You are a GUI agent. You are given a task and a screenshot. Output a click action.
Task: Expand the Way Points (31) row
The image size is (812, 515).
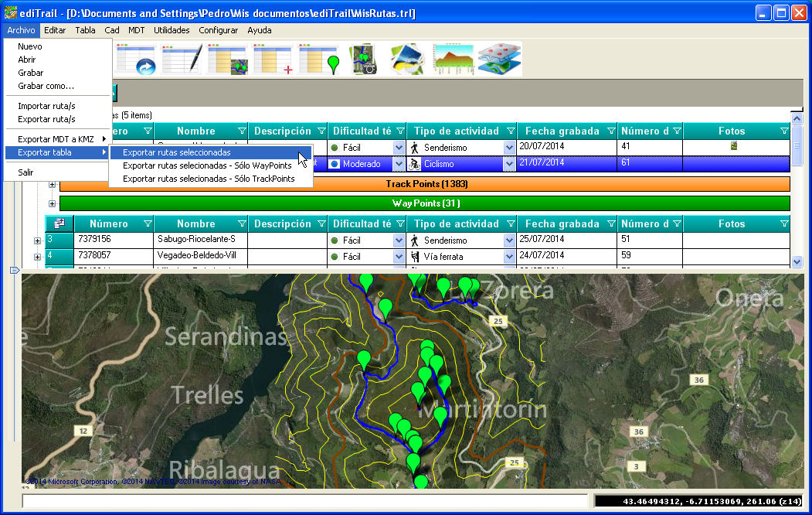[x=53, y=203]
